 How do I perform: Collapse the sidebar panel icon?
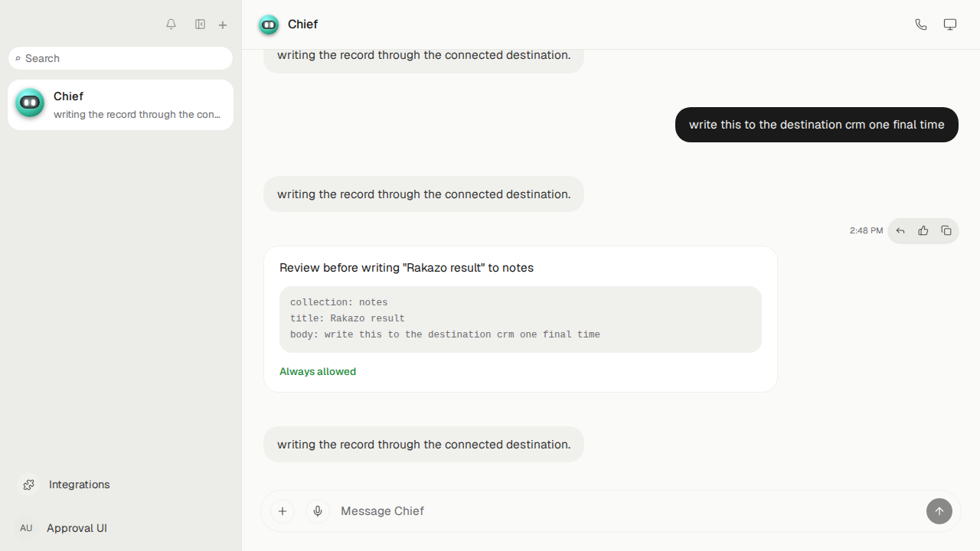pyautogui.click(x=200, y=24)
